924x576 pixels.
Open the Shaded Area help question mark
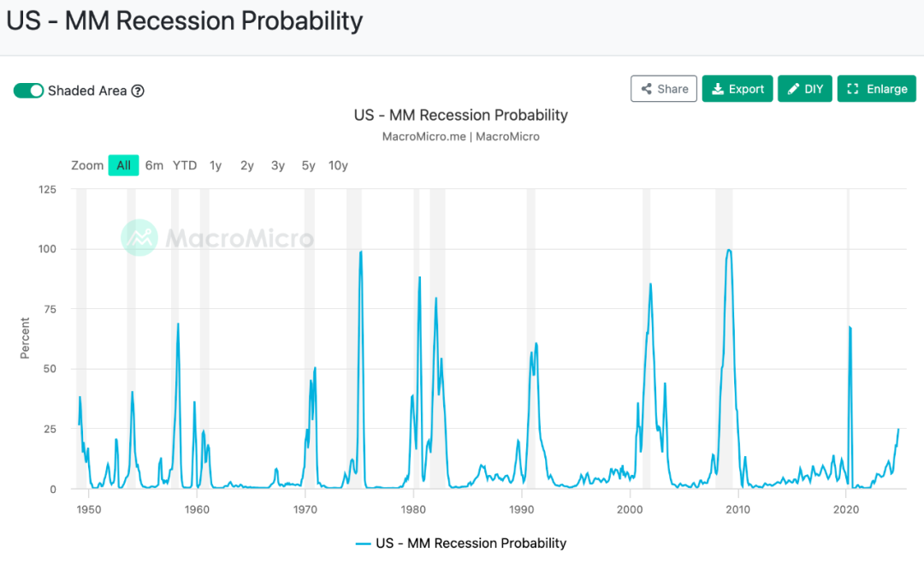coord(138,91)
